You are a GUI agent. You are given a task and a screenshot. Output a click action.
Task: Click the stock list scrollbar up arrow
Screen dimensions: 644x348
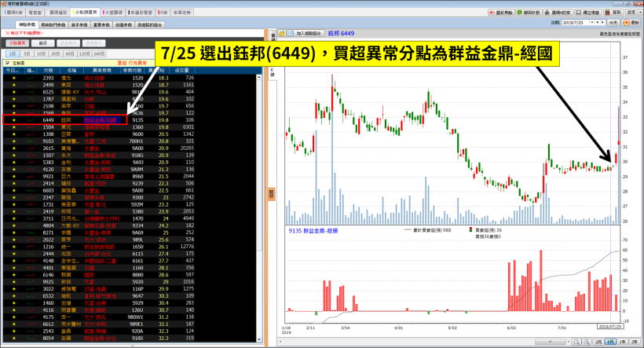point(259,77)
